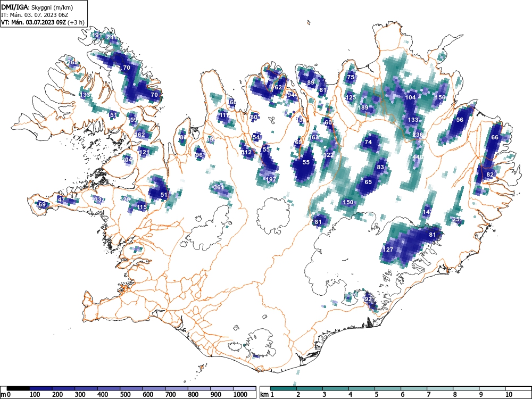532x399 pixels.
Task: Click the visibility value 56 on the map
Action: click(x=460, y=120)
